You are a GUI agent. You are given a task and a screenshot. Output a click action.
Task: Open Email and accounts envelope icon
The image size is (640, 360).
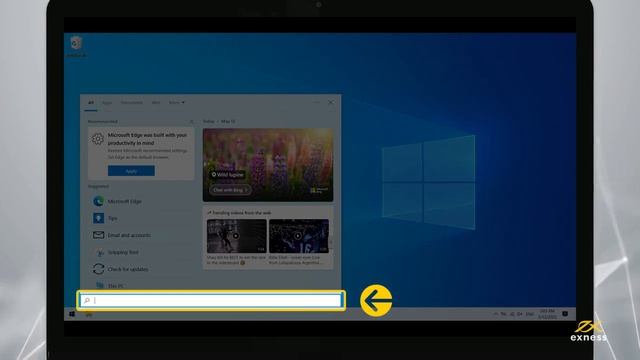click(x=98, y=235)
